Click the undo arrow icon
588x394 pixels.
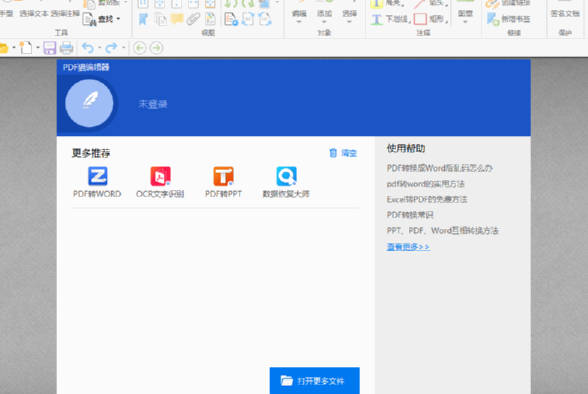point(88,48)
